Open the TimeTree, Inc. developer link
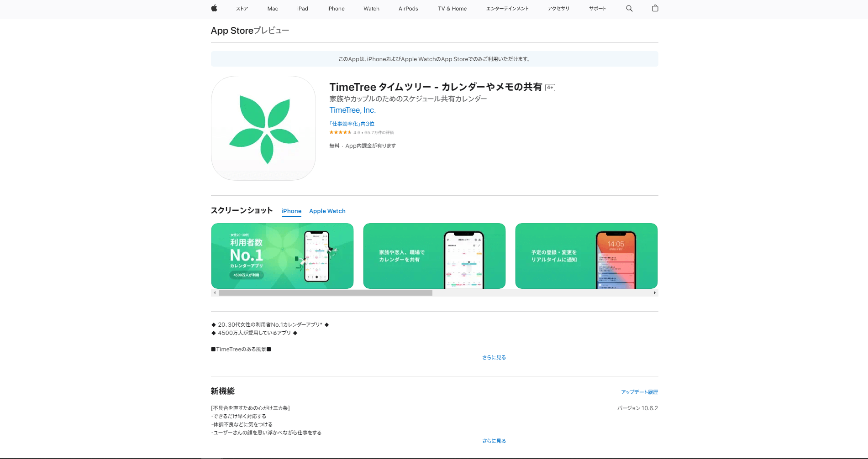The width and height of the screenshot is (868, 459). (x=352, y=110)
